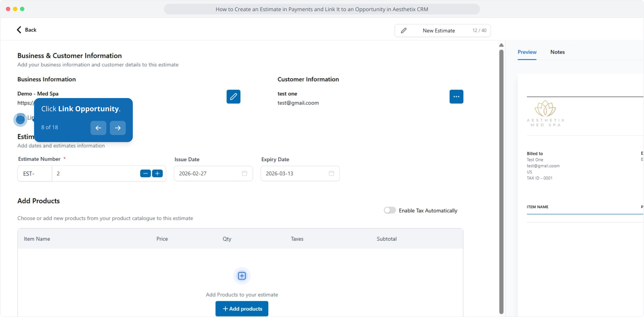Viewport: 644px width, 317px height.
Task: Decrease estimate number with minus button
Action: tap(145, 173)
